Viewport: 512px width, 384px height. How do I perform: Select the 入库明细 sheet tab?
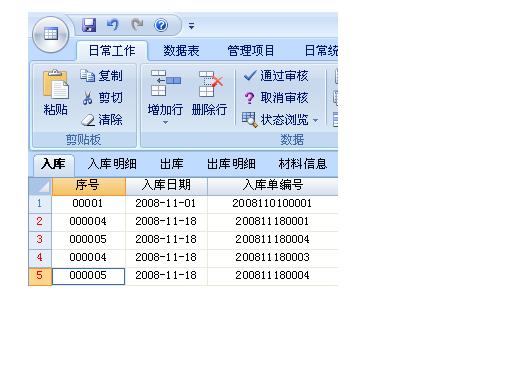pyautogui.click(x=112, y=164)
